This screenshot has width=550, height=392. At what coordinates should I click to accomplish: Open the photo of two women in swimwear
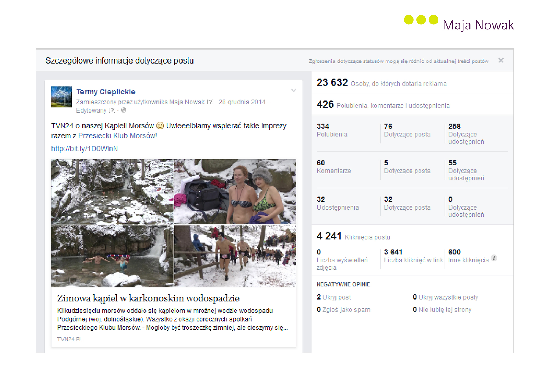[x=235, y=192]
